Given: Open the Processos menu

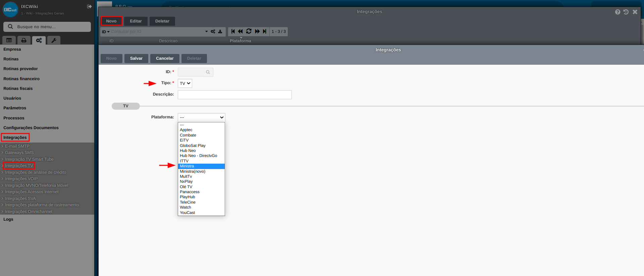Looking at the screenshot, I should pyautogui.click(x=14, y=118).
